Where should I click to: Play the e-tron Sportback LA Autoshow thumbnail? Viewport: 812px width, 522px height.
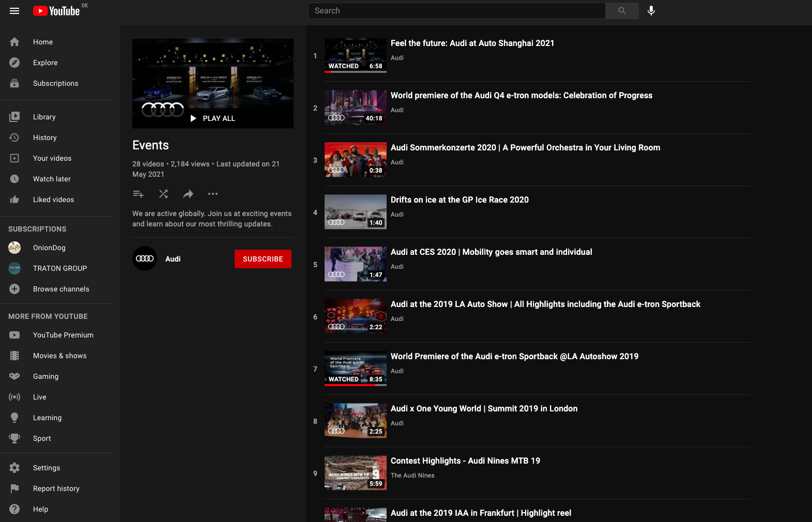point(356,369)
